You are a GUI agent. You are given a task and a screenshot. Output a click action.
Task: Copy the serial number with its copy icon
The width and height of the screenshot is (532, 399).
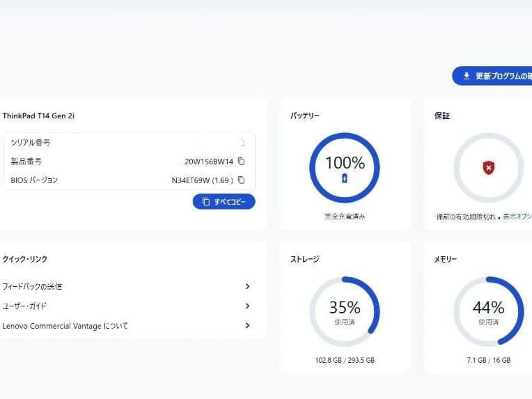coord(242,143)
